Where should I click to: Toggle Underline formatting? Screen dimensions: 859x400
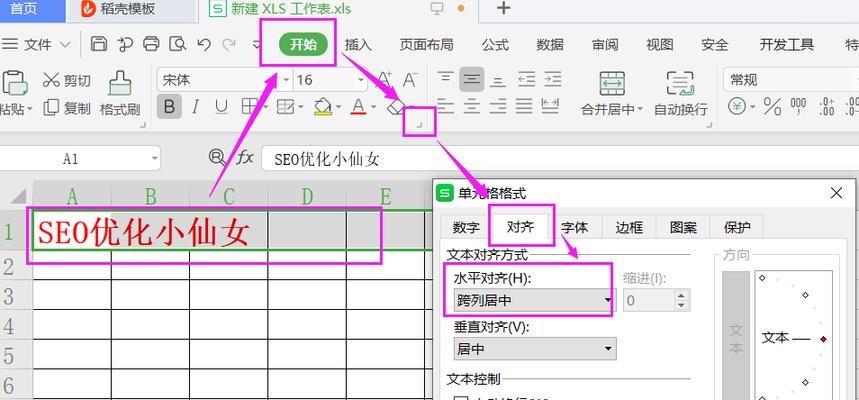(x=221, y=106)
